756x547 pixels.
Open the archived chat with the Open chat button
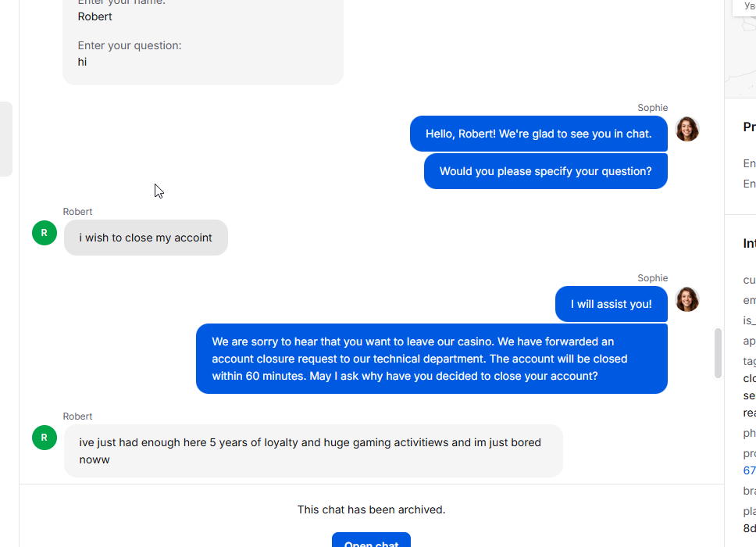(x=371, y=540)
